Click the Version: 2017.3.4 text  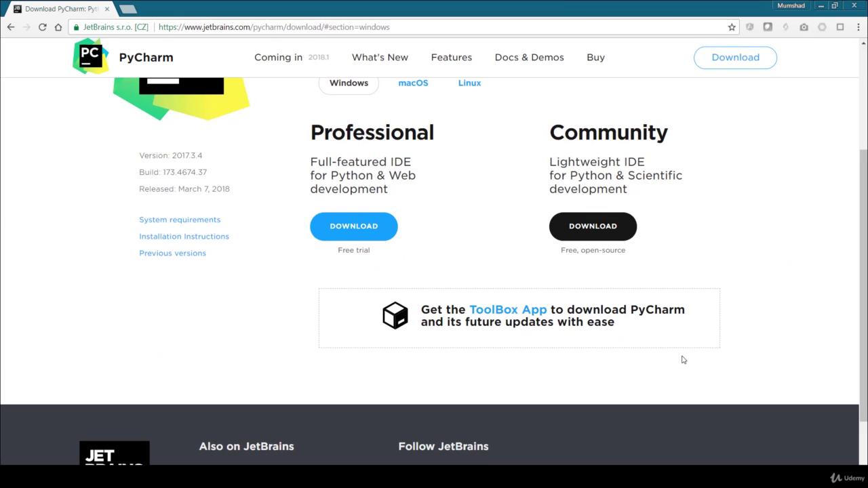pos(171,156)
